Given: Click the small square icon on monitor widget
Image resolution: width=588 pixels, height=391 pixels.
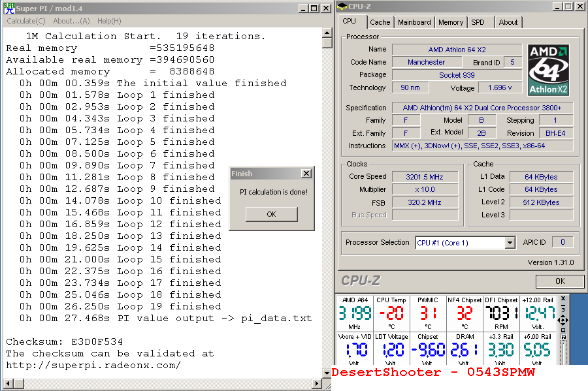Looking at the screenshot, I should [563, 330].
